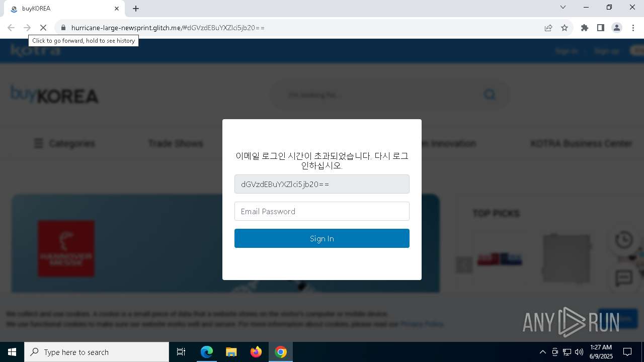Screen dimensions: 644x362
Task: Show hidden system tray icons
Action: pyautogui.click(x=542, y=352)
